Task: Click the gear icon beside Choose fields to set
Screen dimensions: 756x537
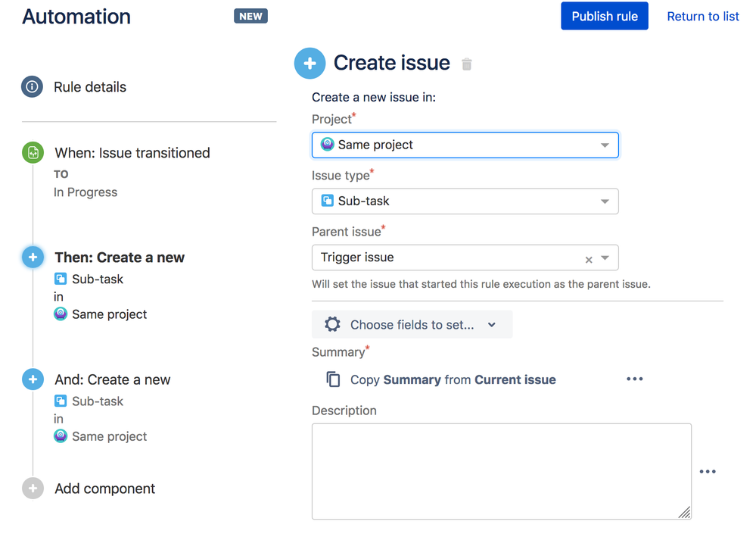Action: click(x=332, y=325)
